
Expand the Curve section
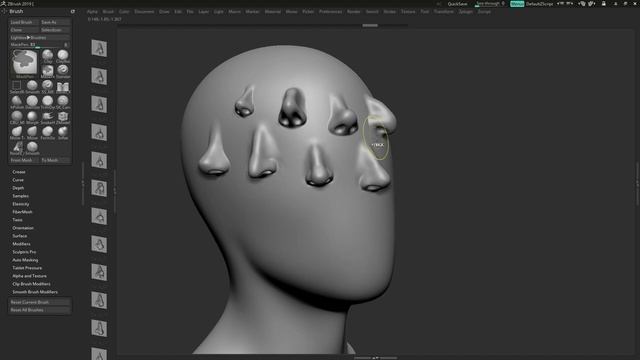pyautogui.click(x=18, y=180)
